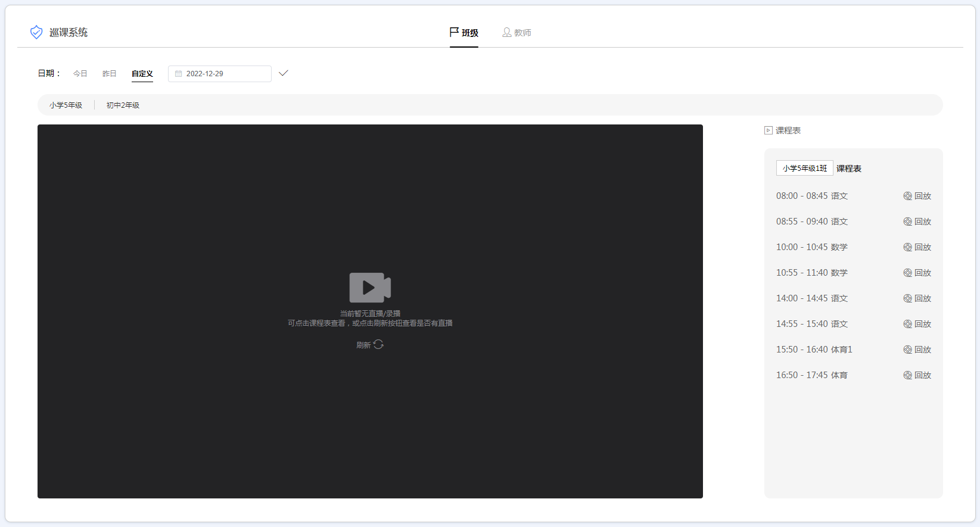The image size is (980, 527).
Task: Select the 自定义 date filter
Action: (142, 74)
